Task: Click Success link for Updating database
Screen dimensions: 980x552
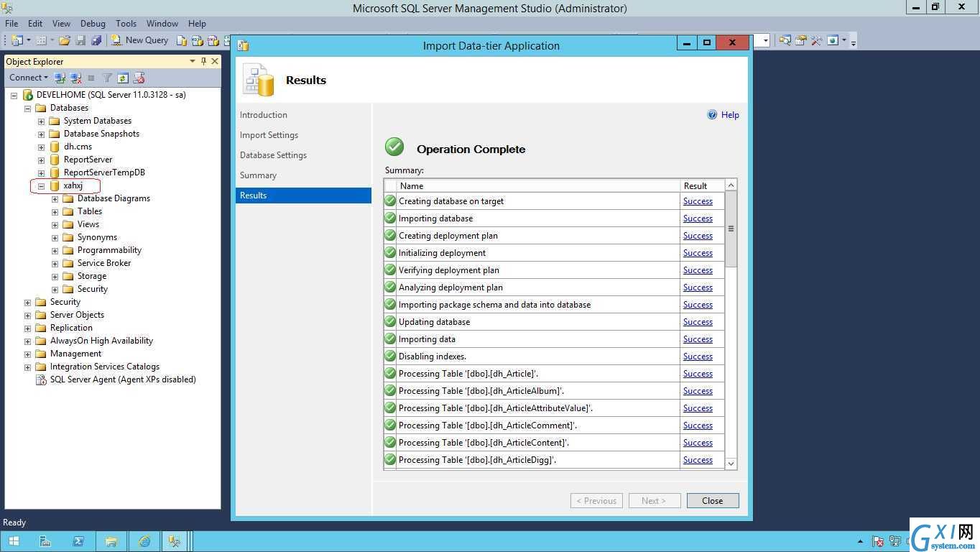Action: [698, 322]
